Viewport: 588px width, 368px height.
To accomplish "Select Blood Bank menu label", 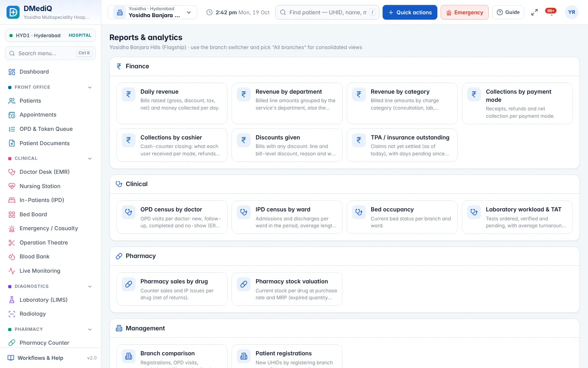I will click(x=35, y=257).
